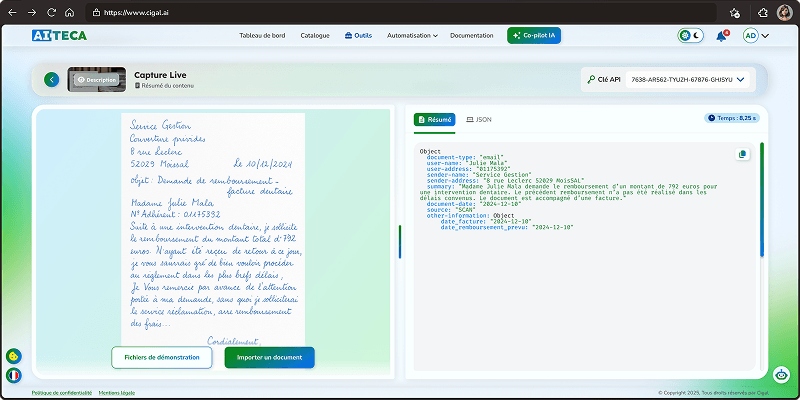Launch Co-pilot IA button
Screen dimensions: 800x400
pos(534,36)
